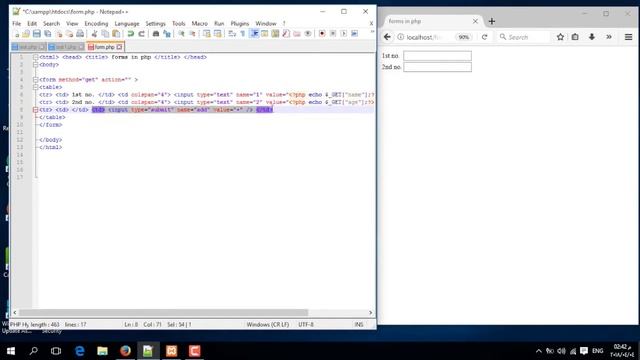Cut selection with the scissors icon

pyautogui.click(x=94, y=34)
